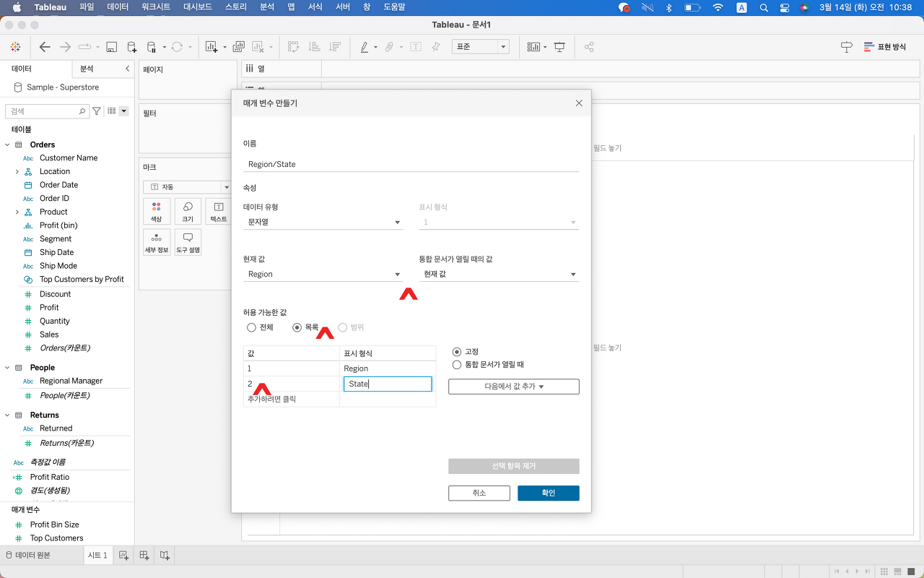Click the Color mark card button

[x=157, y=211]
